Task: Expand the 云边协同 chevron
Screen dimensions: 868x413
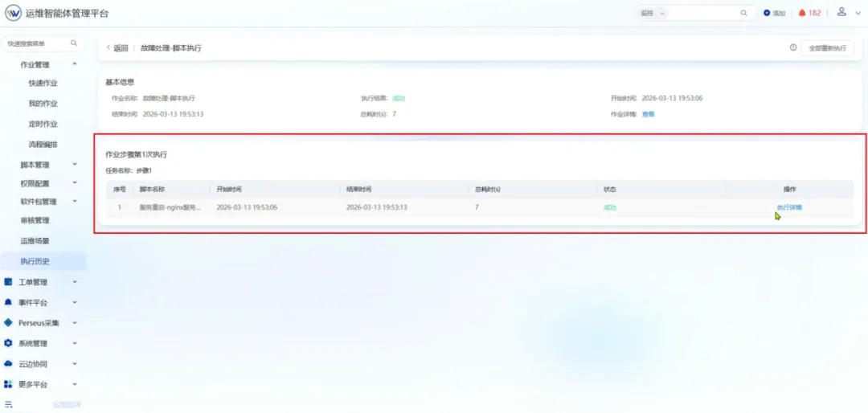Action: (x=75, y=364)
